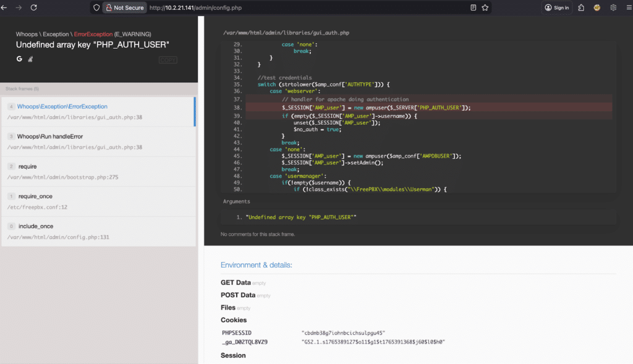Viewport: 633px width, 364px height.
Task: Sign in to the browser account
Action: point(556,7)
